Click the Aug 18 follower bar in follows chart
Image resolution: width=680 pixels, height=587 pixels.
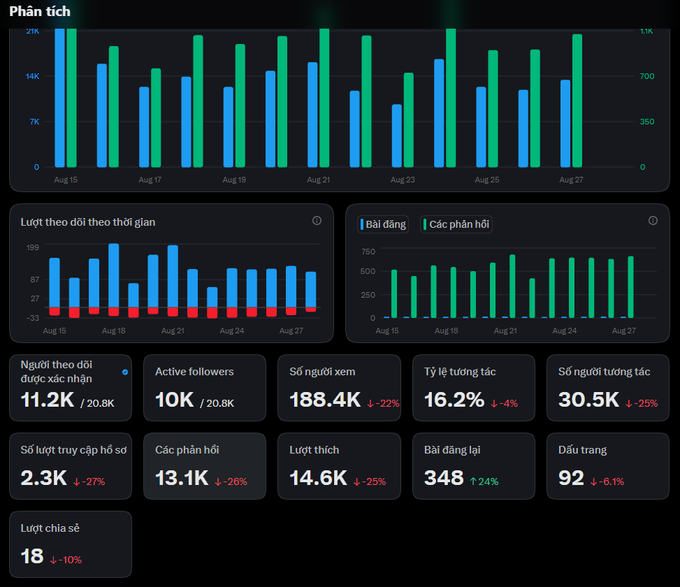point(114,276)
